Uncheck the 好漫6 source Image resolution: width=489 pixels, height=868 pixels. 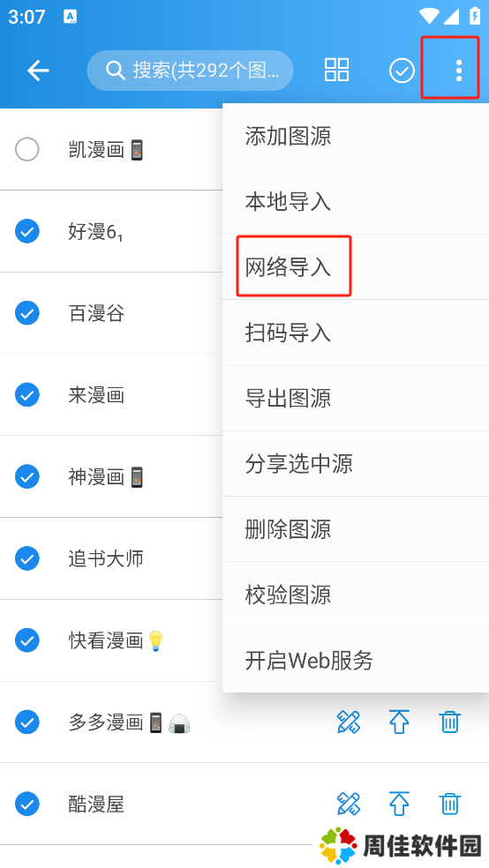point(27,231)
